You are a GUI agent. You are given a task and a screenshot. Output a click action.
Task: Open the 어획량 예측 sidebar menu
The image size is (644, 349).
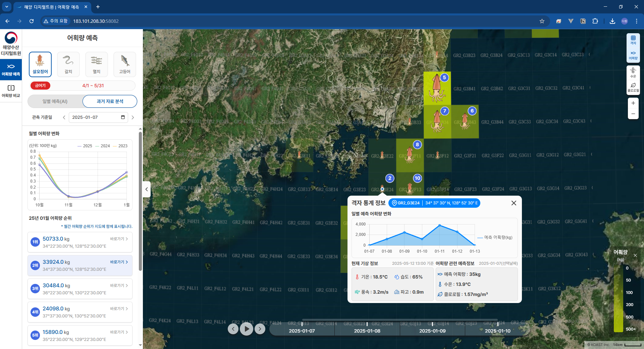coord(11,70)
